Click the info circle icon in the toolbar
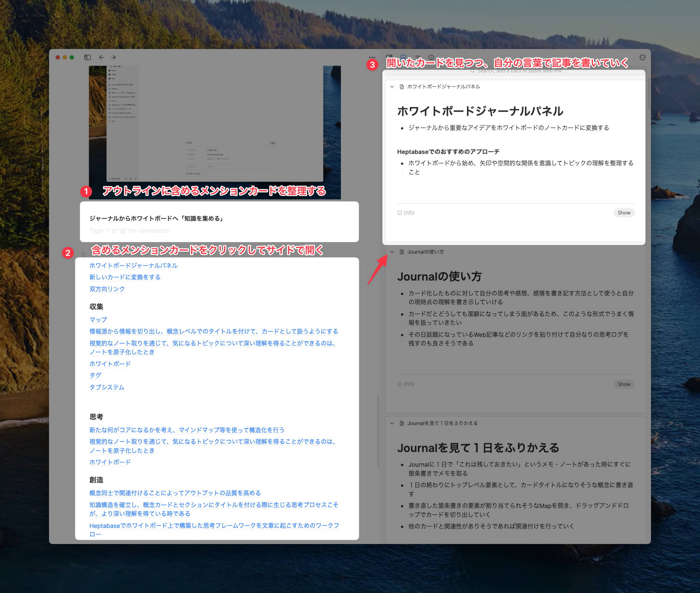This screenshot has height=593, width=700. 431,57
